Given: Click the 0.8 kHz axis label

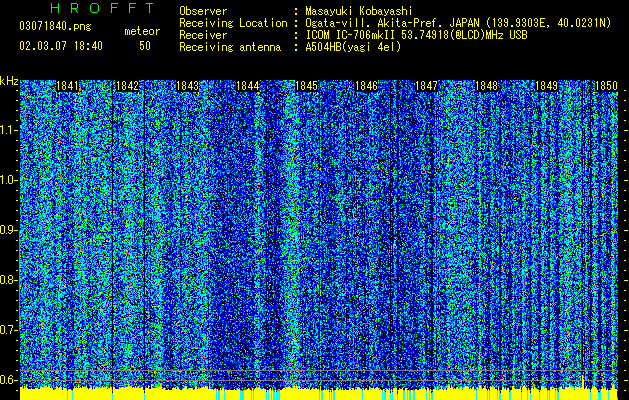Looking at the screenshot, I should pos(9,280).
